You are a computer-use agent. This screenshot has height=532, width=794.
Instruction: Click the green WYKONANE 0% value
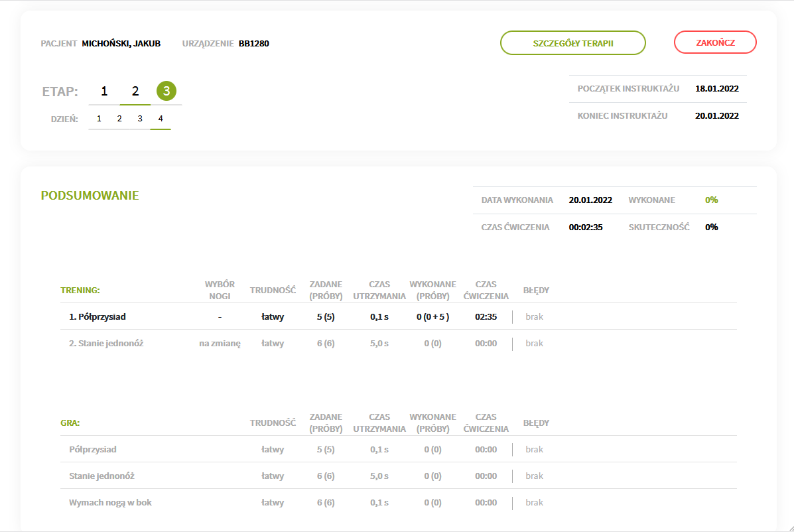[711, 200]
